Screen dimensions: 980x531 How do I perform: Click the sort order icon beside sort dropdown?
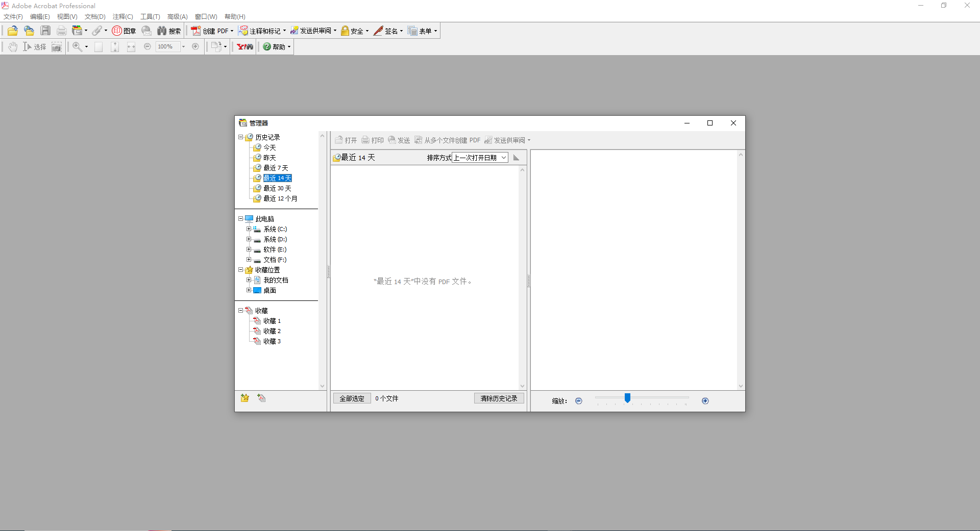pyautogui.click(x=516, y=158)
